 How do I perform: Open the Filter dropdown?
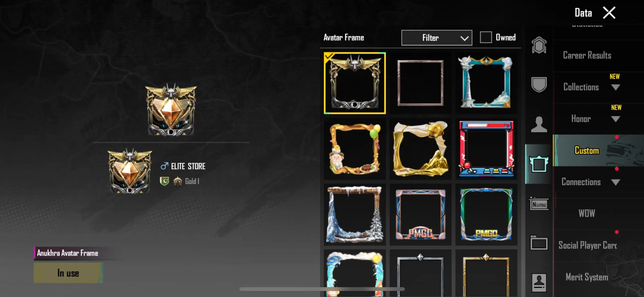tap(437, 38)
